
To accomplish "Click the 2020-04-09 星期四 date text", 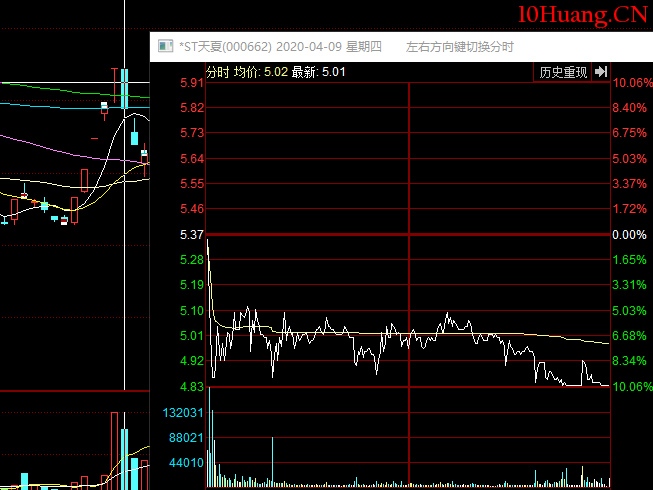I will point(329,47).
